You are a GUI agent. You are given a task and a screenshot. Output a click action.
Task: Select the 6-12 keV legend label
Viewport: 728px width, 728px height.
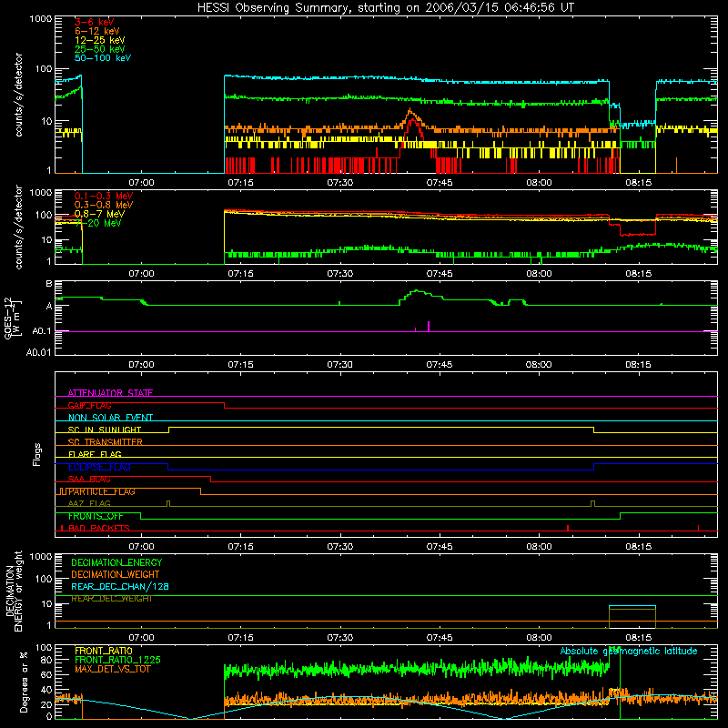click(x=97, y=31)
